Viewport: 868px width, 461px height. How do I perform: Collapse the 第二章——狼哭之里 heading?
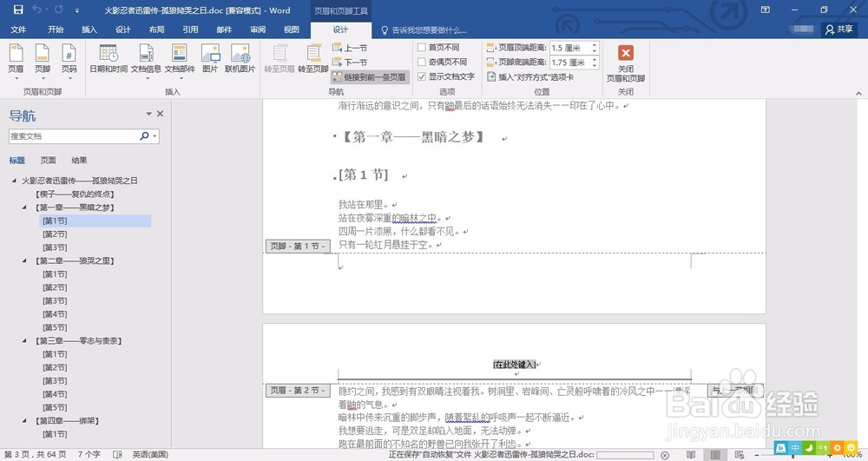coord(24,260)
